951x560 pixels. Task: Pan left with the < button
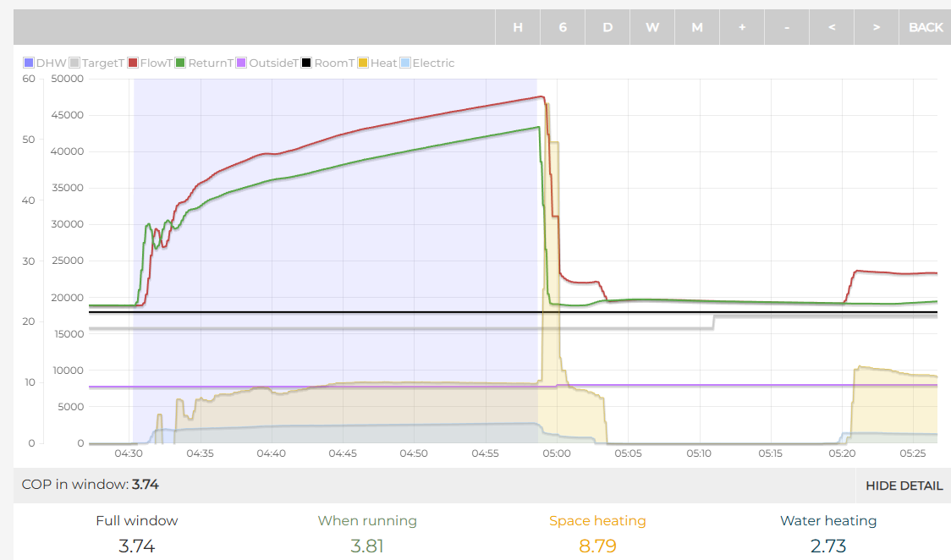[x=832, y=27]
